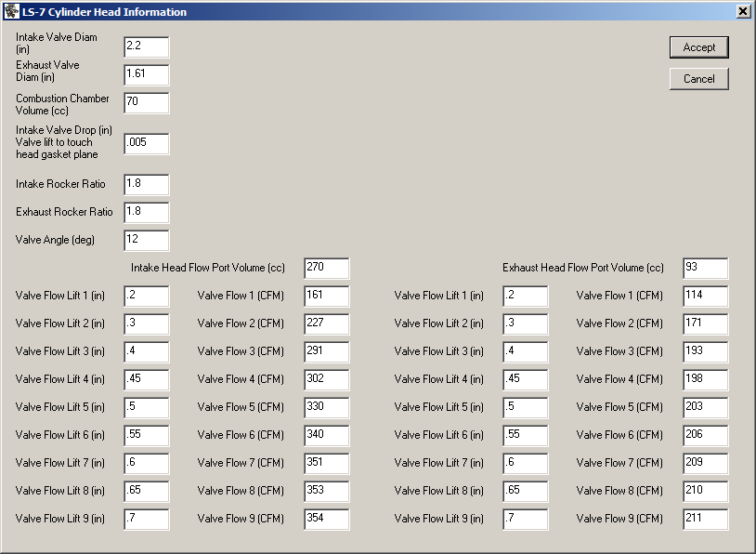Select intake Valve Flow Lift 1 field

coord(147,297)
